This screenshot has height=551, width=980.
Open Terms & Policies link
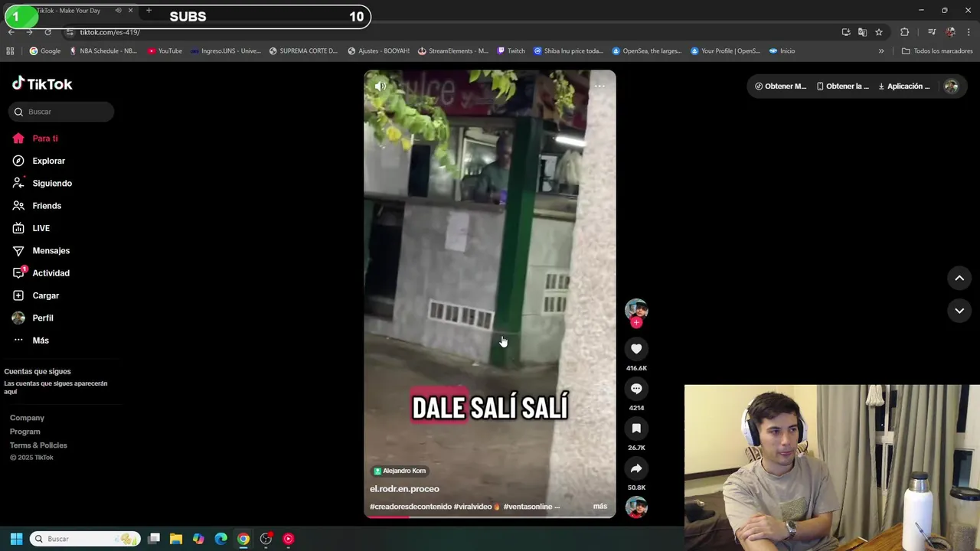click(x=38, y=445)
